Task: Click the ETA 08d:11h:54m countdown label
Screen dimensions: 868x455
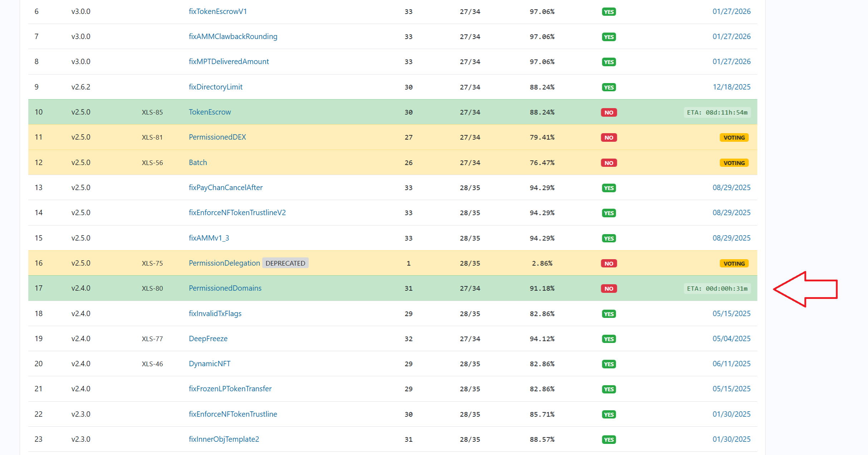Action: (x=717, y=112)
